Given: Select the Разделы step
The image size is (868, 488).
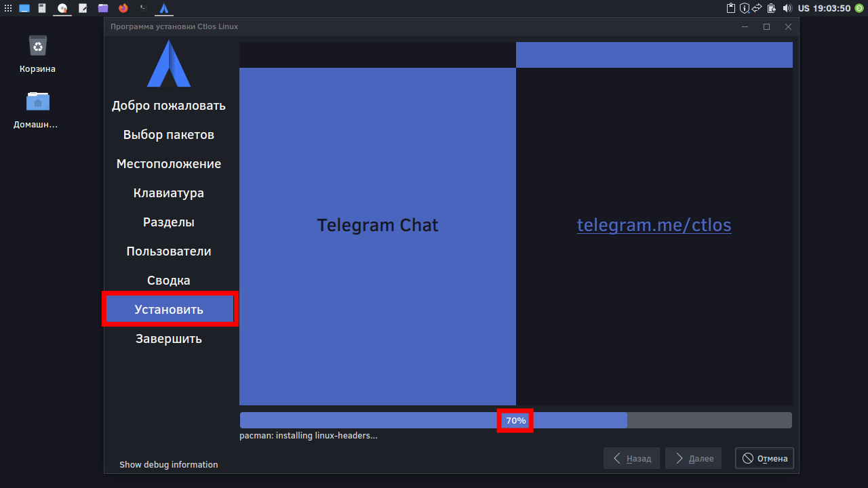Looking at the screenshot, I should pyautogui.click(x=169, y=222).
